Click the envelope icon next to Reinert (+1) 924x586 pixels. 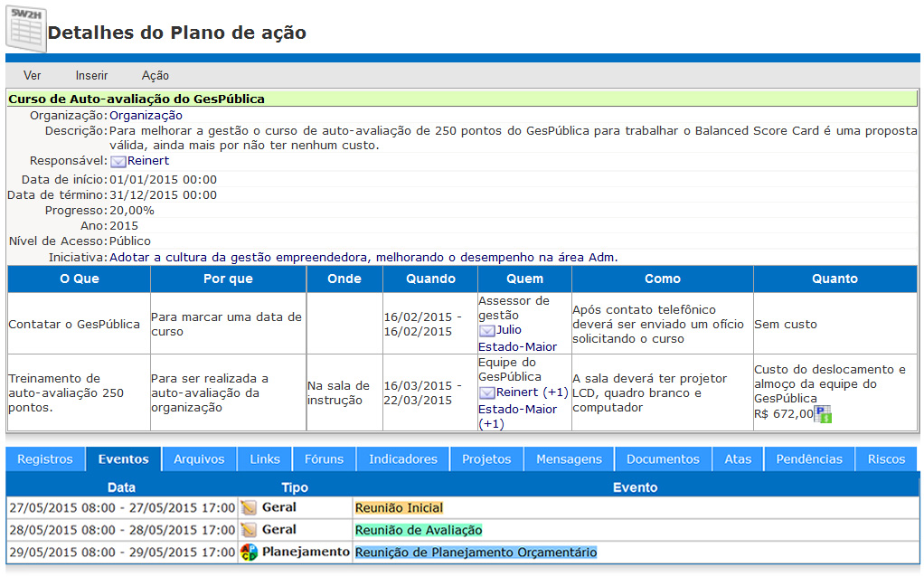(x=486, y=393)
